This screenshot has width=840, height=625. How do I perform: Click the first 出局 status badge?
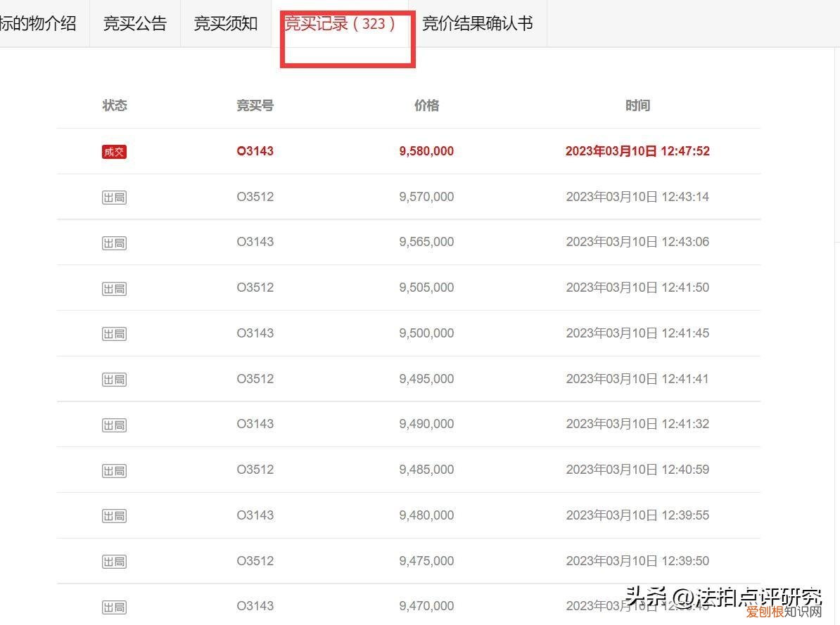click(x=114, y=197)
